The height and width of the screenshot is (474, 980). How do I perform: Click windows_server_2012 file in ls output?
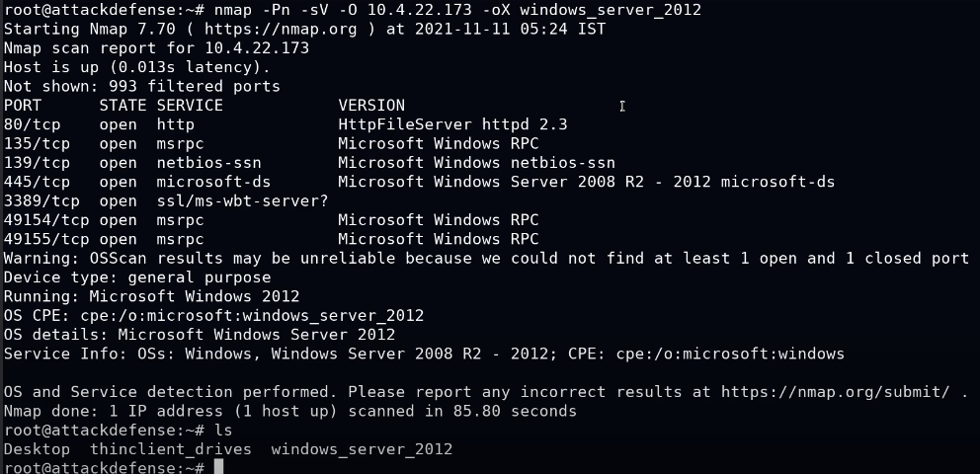(362, 448)
